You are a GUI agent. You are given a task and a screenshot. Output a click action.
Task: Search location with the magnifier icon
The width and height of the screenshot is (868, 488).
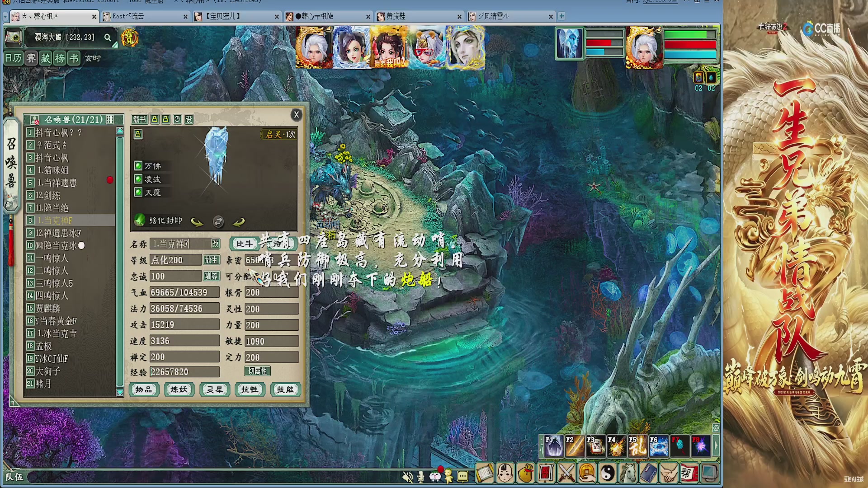108,38
